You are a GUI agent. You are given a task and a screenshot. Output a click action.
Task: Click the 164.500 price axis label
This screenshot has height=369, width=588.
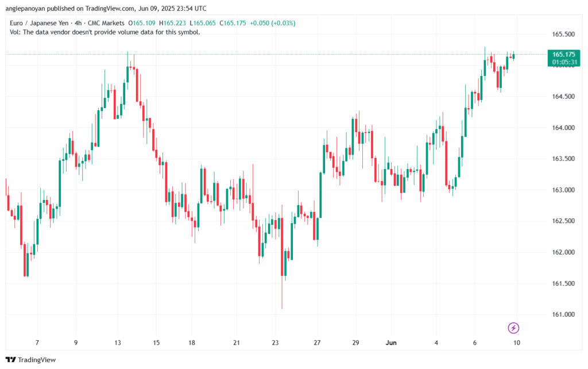(563, 97)
